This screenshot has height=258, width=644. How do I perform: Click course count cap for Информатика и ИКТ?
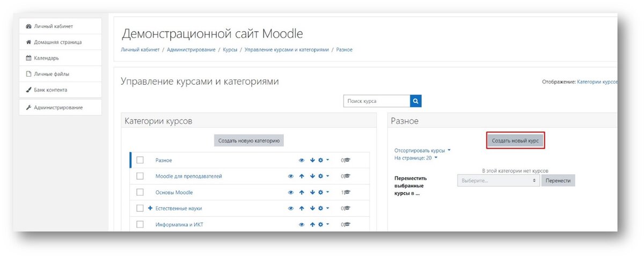[347, 225]
